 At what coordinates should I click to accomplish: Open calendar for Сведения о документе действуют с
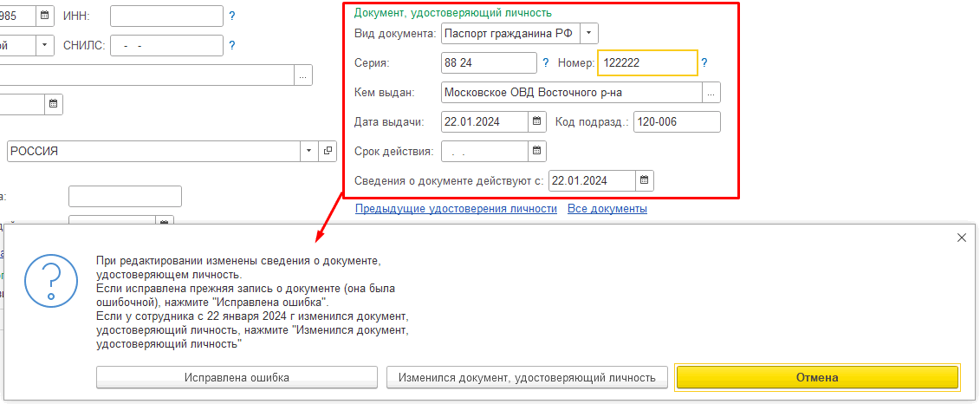[645, 180]
